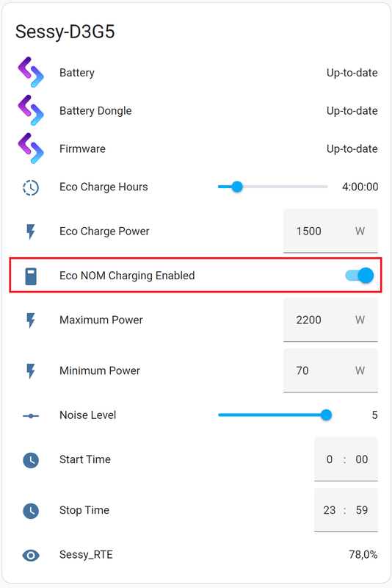Viewport: 392px width, 588px height.
Task: Click the Sessy logo icon beside Battery
Action: point(31,72)
